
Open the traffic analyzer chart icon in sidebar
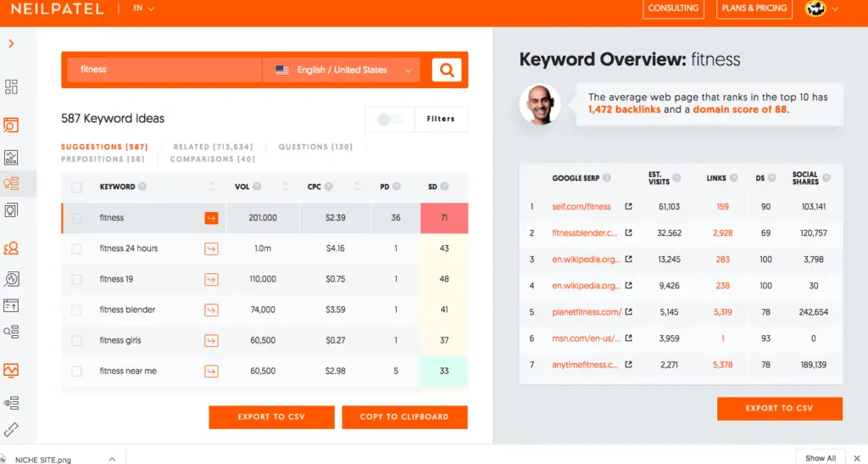11,157
